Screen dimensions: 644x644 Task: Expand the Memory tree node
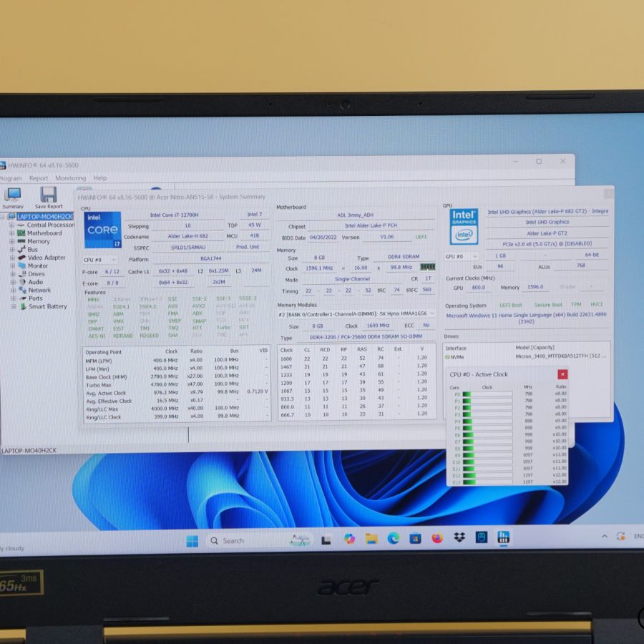tap(12, 242)
